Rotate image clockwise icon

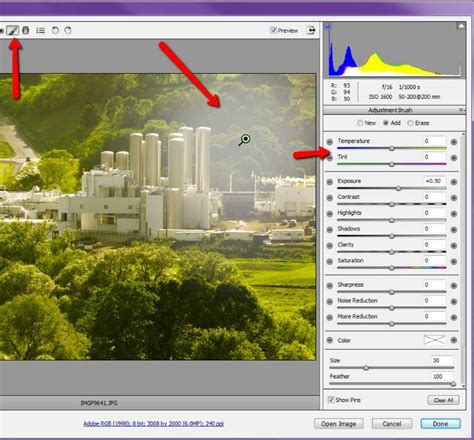point(68,30)
